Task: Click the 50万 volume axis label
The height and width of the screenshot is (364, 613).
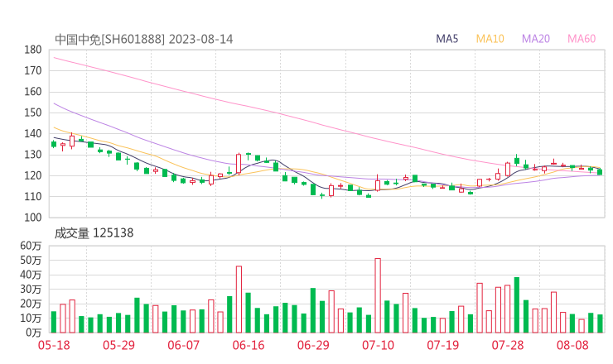Action: pos(31,260)
